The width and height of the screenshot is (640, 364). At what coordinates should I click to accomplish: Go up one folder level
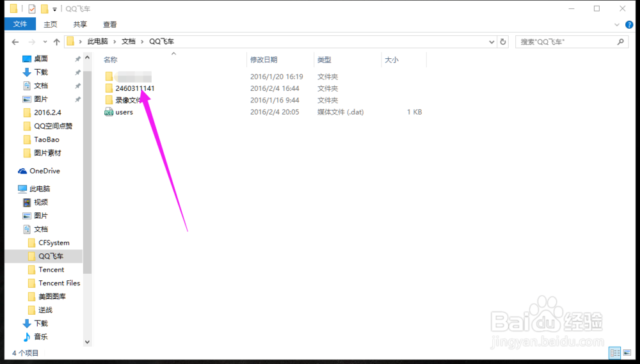coord(57,42)
